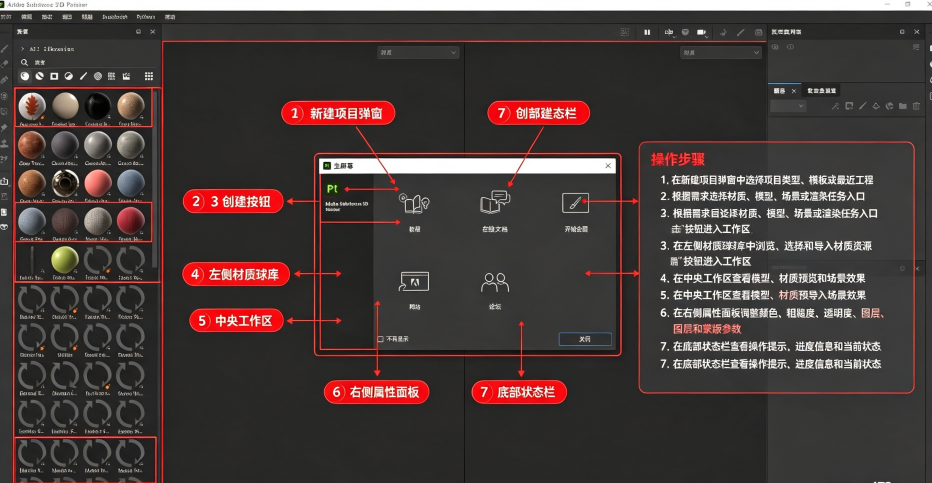Switch to the texture set settings tab

[x=821, y=91]
